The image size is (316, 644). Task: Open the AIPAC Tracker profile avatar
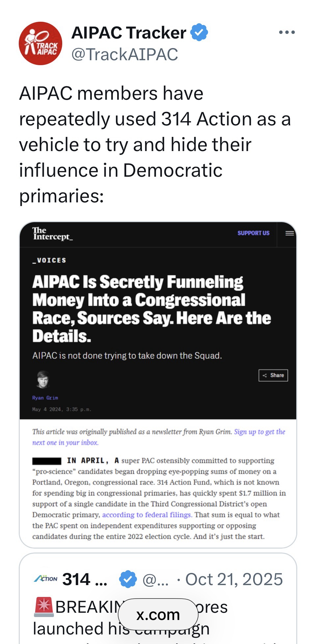tap(40, 43)
